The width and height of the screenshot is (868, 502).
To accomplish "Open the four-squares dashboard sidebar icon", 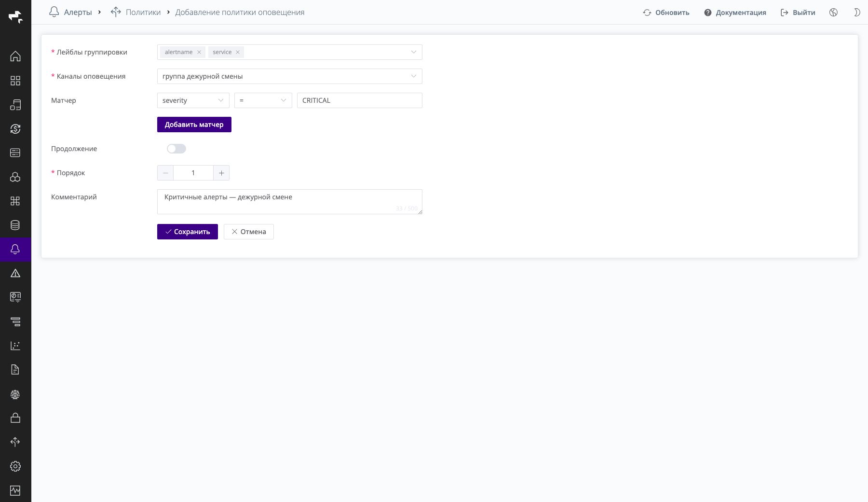I will tap(15, 81).
